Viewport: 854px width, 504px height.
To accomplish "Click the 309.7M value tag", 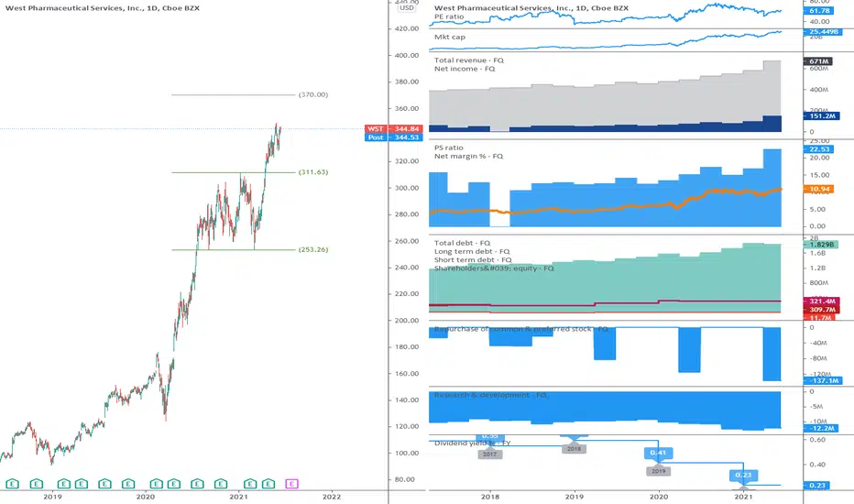I will point(822,310).
